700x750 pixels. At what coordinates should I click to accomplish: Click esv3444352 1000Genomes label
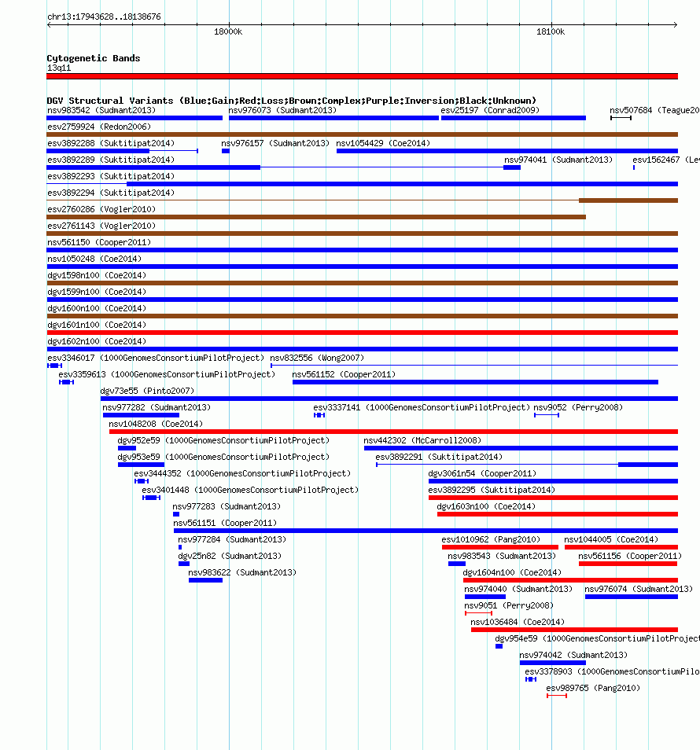click(242, 473)
